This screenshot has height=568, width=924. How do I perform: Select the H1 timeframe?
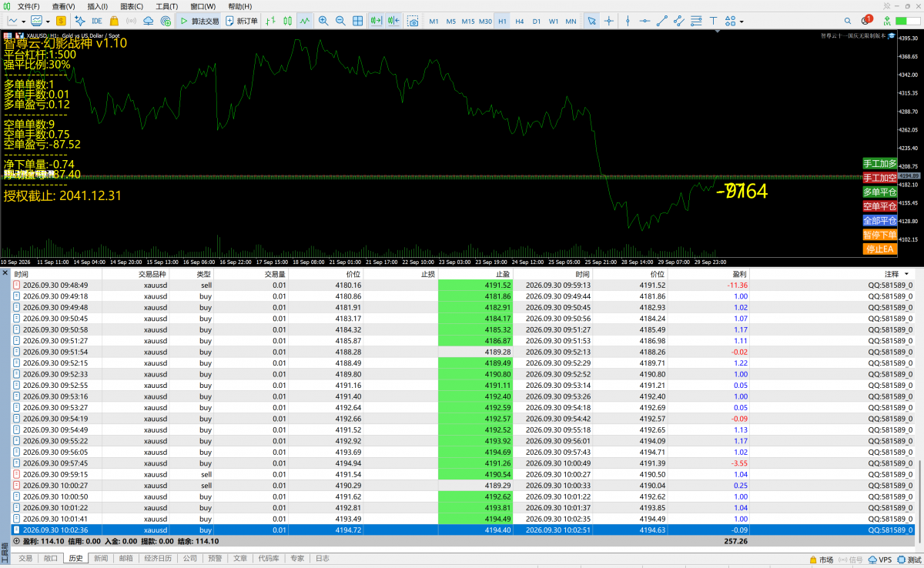502,21
